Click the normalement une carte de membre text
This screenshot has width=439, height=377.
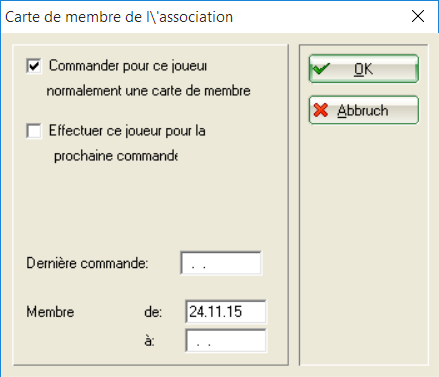[148, 91]
